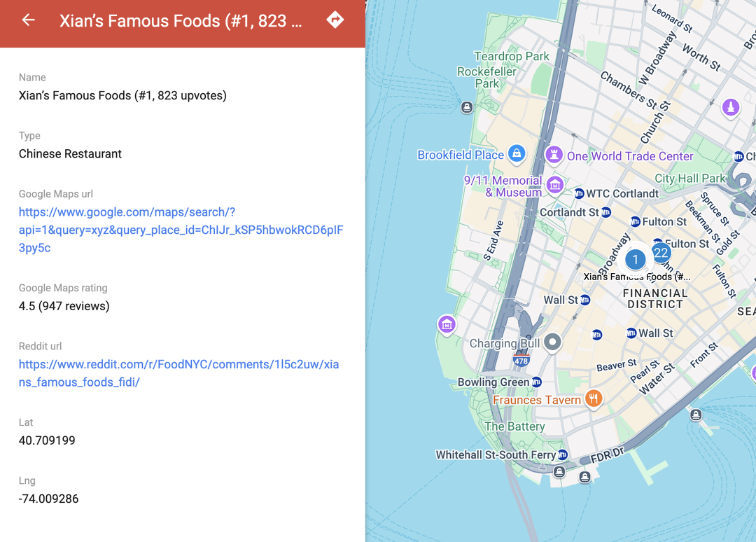Click the Xian's Famous Foods map label
The image size is (756, 542).
click(637, 277)
